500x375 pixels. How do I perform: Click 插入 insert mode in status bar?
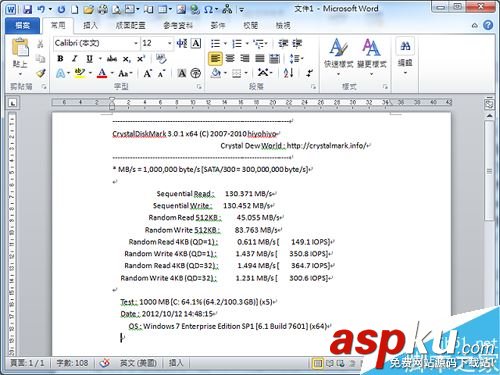point(176,363)
